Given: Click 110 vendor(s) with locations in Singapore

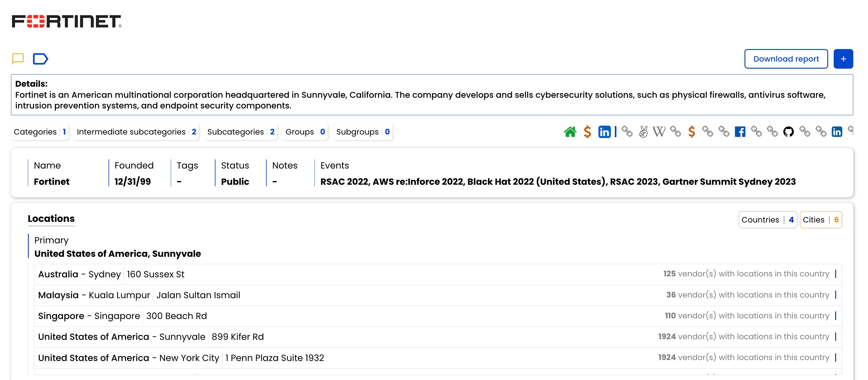Looking at the screenshot, I should (x=747, y=316).
